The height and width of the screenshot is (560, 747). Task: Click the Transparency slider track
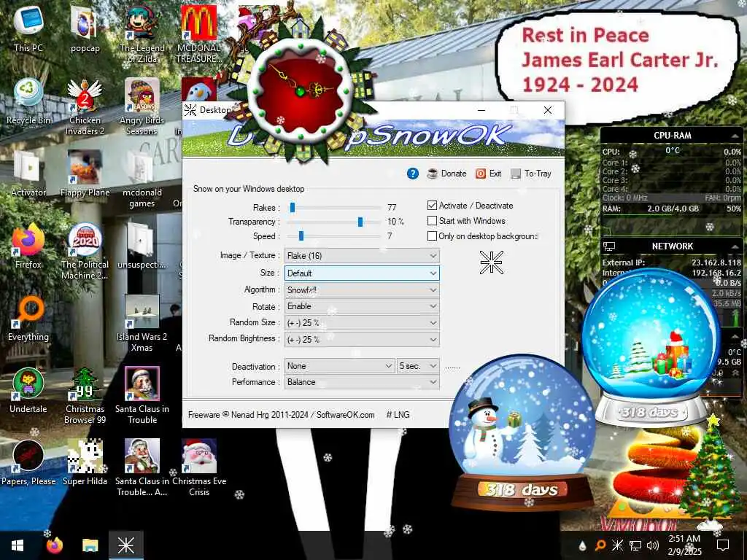coord(335,222)
